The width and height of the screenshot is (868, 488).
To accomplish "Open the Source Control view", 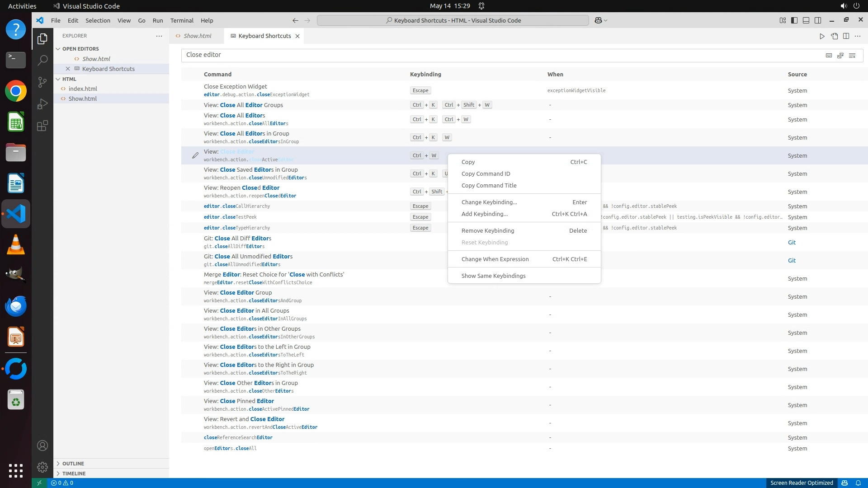I will pos(42,82).
